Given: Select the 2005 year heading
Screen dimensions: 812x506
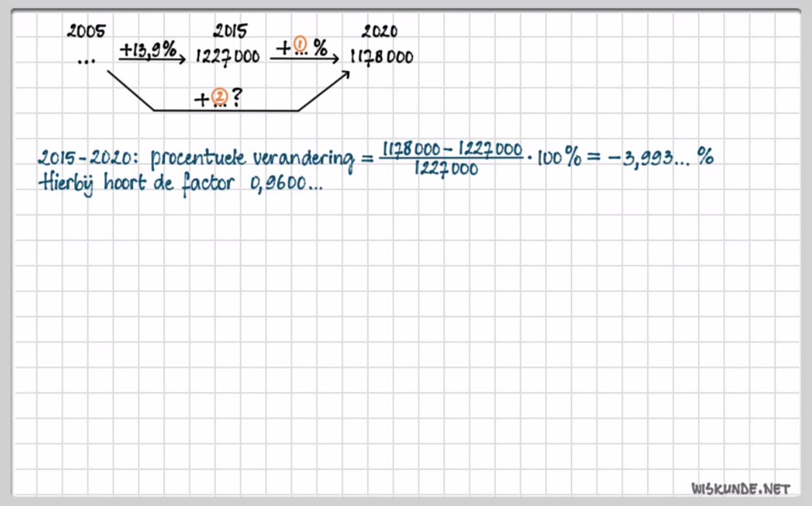Looking at the screenshot, I should tap(86, 31).
